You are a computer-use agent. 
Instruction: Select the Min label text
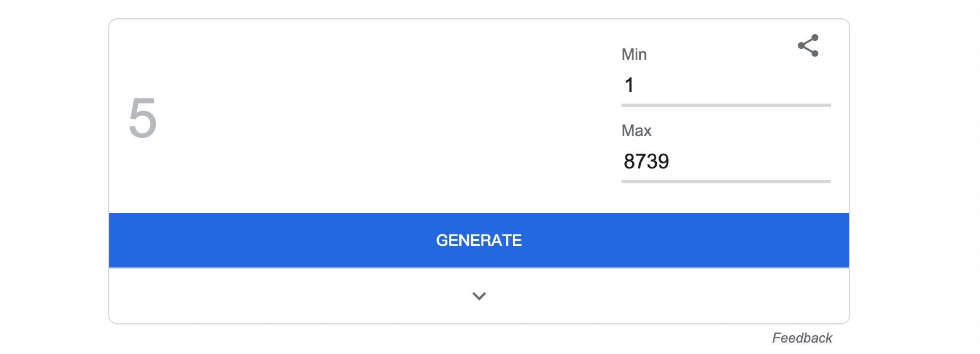coord(633,54)
